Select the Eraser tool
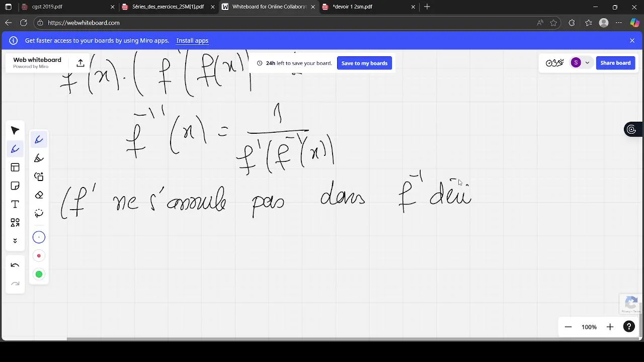The height and width of the screenshot is (362, 644). coord(39,195)
